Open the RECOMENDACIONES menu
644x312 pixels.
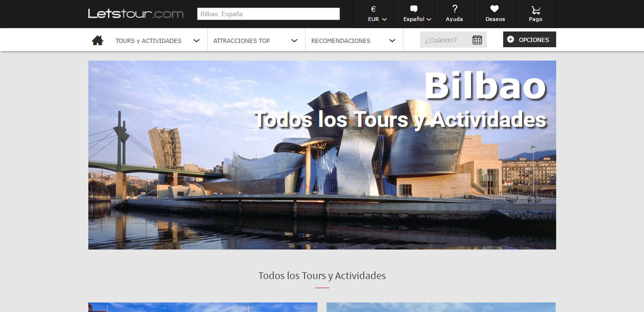341,41
